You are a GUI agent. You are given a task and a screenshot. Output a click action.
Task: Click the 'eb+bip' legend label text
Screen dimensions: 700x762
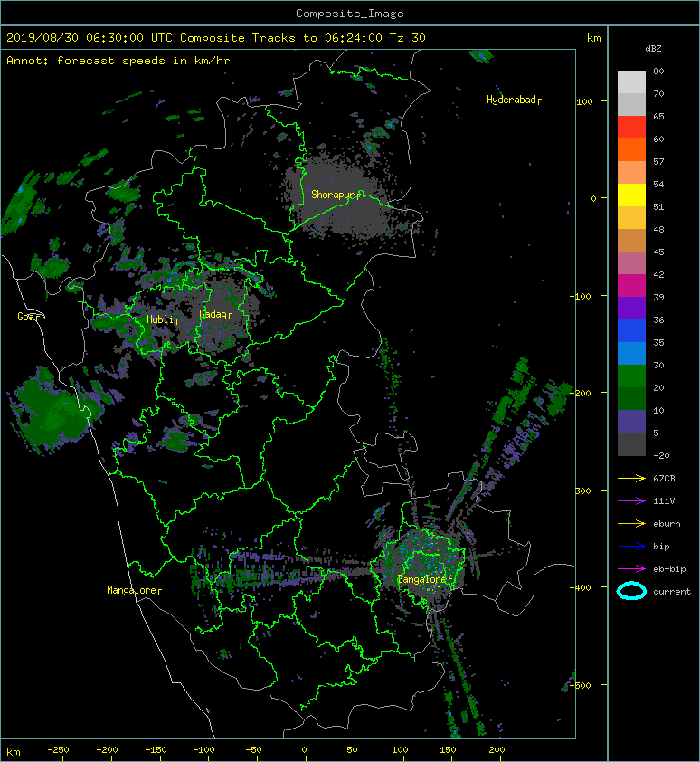click(669, 568)
